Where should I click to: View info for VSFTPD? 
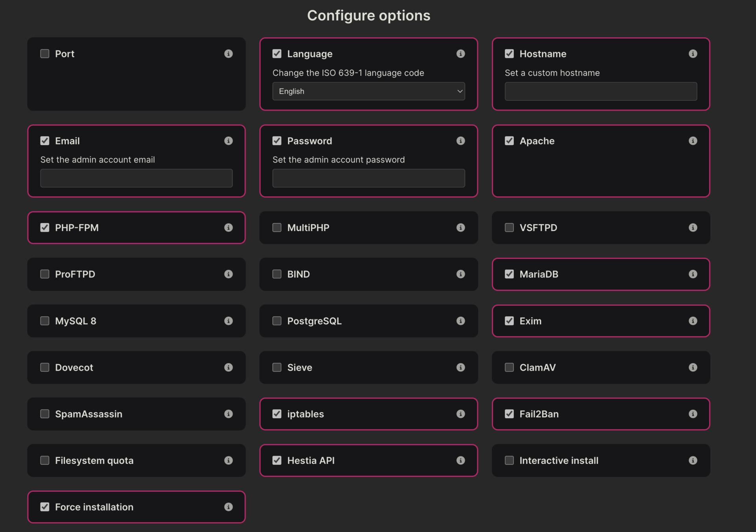693,227
